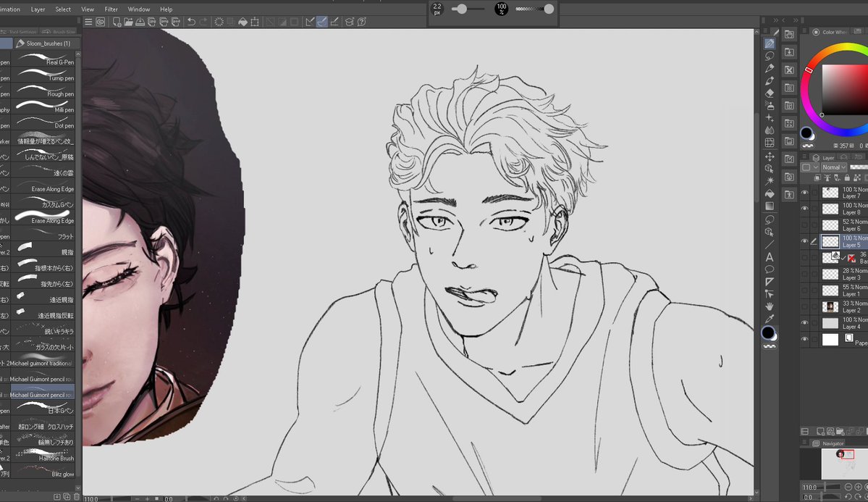Open the Normal blending mode dropdown
The height and width of the screenshot is (502, 868).
point(833,167)
